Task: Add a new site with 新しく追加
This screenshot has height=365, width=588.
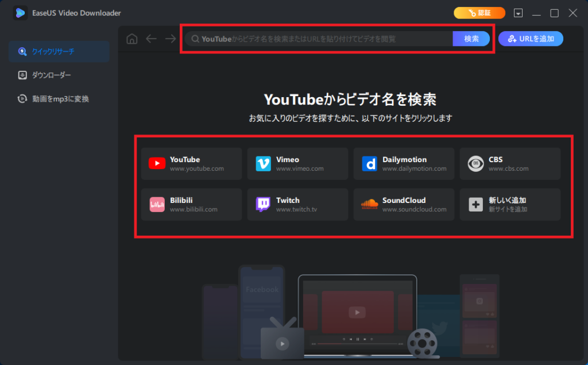Action: [x=510, y=204]
